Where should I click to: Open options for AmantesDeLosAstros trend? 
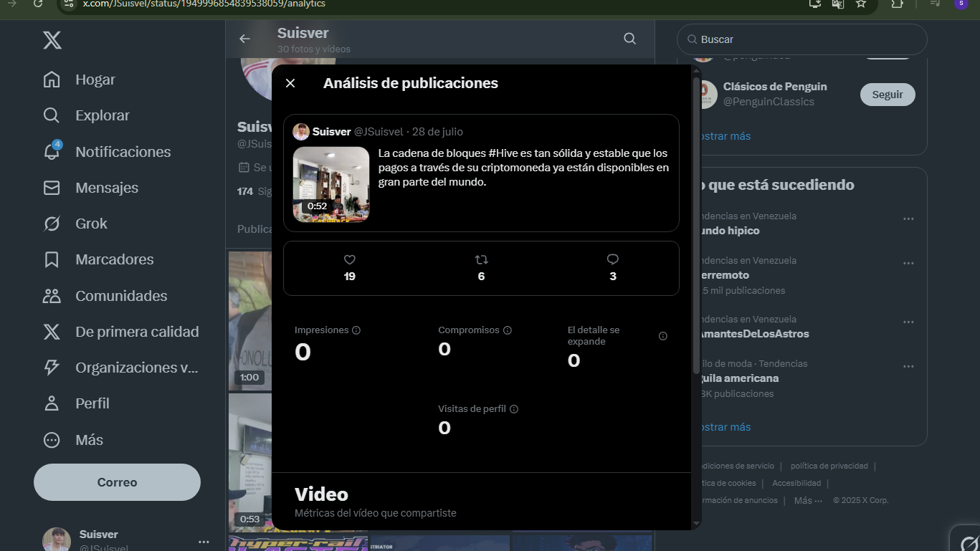[908, 322]
